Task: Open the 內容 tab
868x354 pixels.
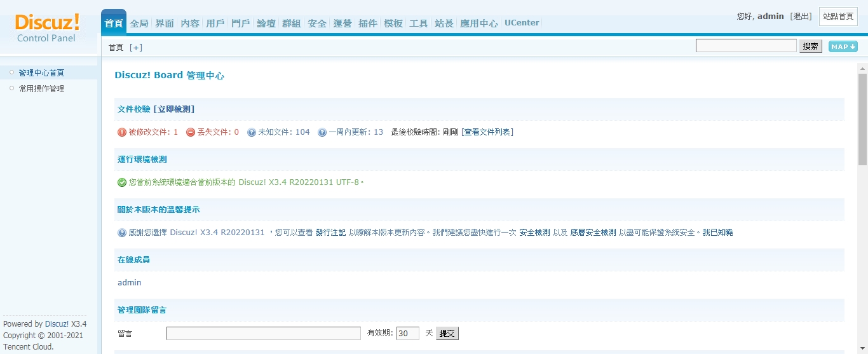Action: click(190, 23)
